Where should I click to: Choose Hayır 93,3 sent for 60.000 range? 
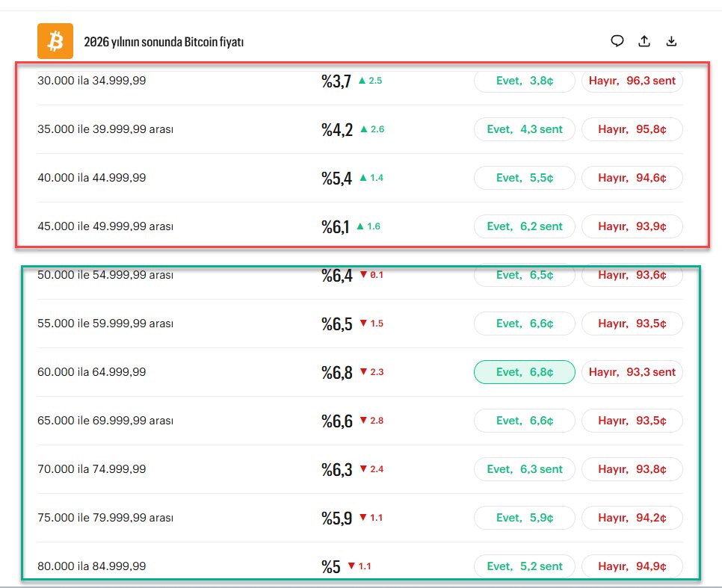coord(632,372)
